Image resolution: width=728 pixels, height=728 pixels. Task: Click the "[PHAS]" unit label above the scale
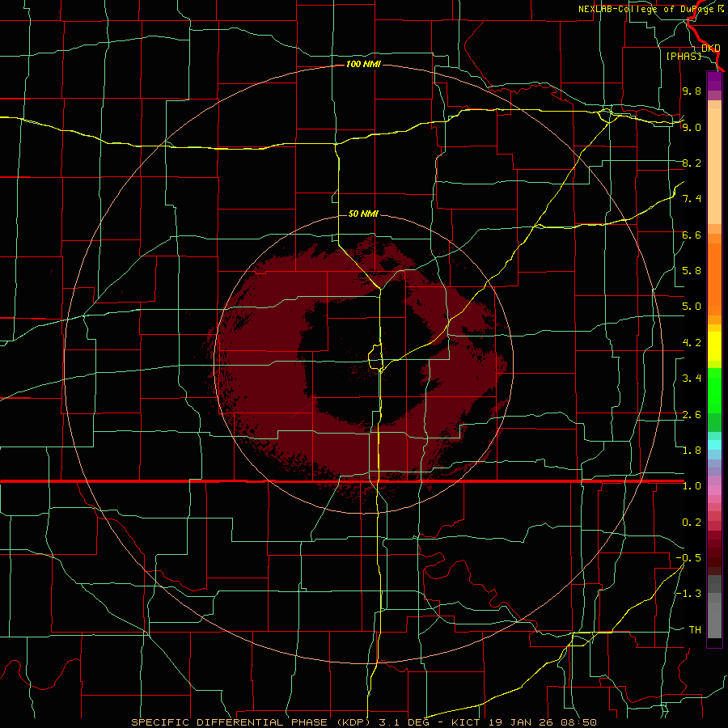click(684, 56)
